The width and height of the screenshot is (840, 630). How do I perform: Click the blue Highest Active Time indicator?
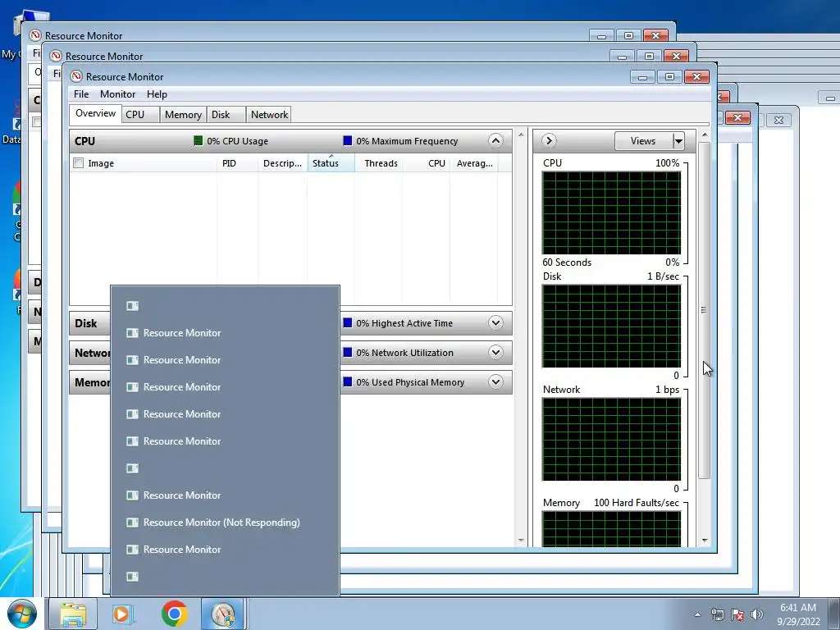coord(348,323)
